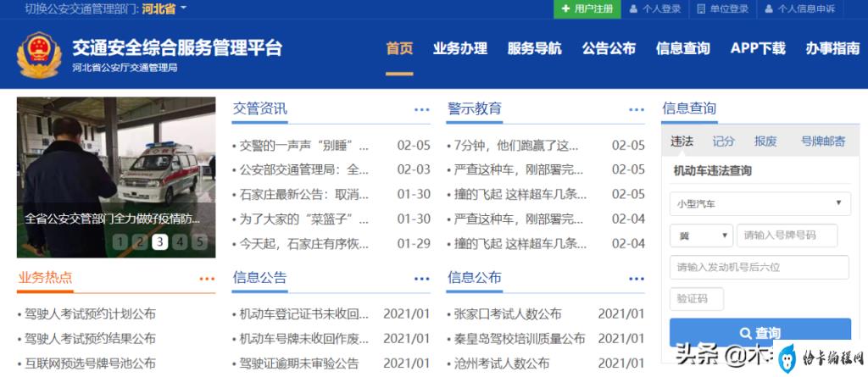Select the 号牌邮寄 query tab
The image size is (868, 377).
823,141
